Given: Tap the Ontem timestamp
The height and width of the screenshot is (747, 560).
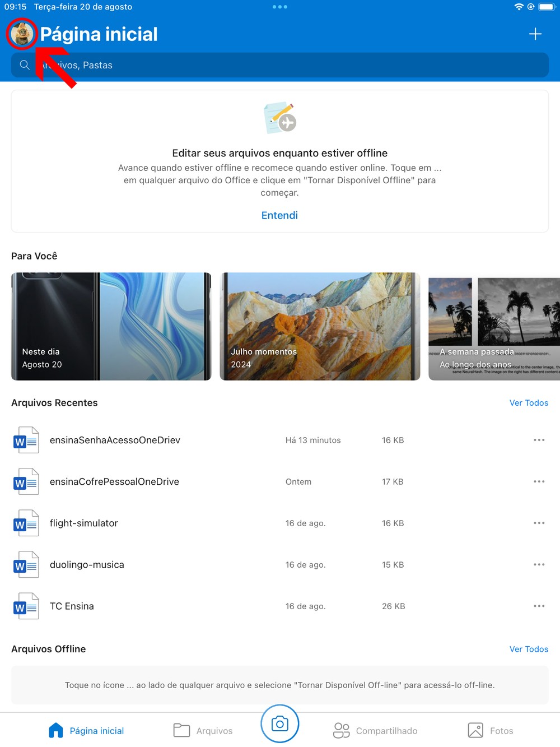Looking at the screenshot, I should [298, 482].
